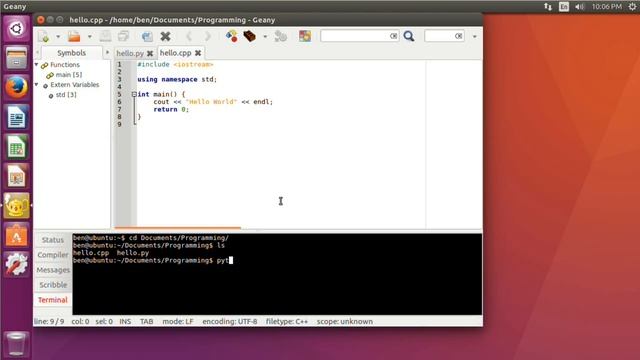The height and width of the screenshot is (360, 640).
Task: Click the Reload file toolbar icon
Action: click(147, 36)
